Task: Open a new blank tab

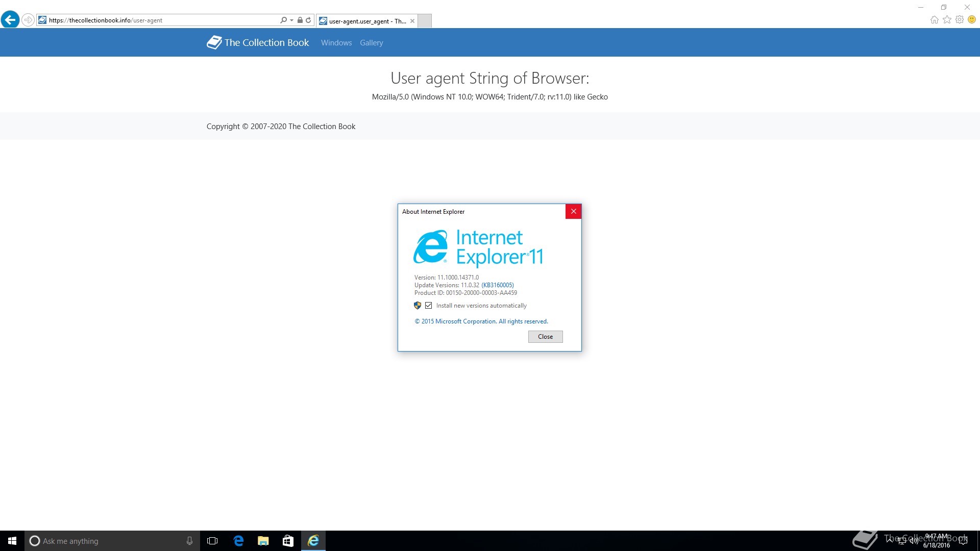Action: point(425,21)
